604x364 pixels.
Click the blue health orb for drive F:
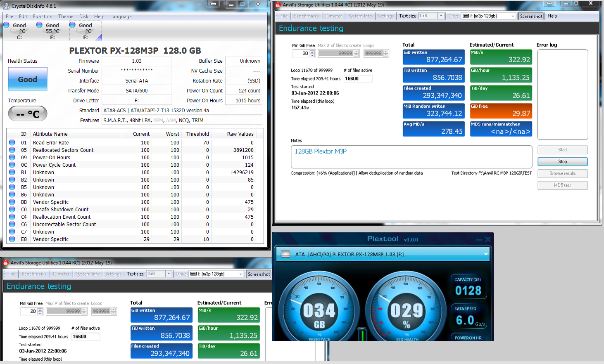click(x=72, y=25)
